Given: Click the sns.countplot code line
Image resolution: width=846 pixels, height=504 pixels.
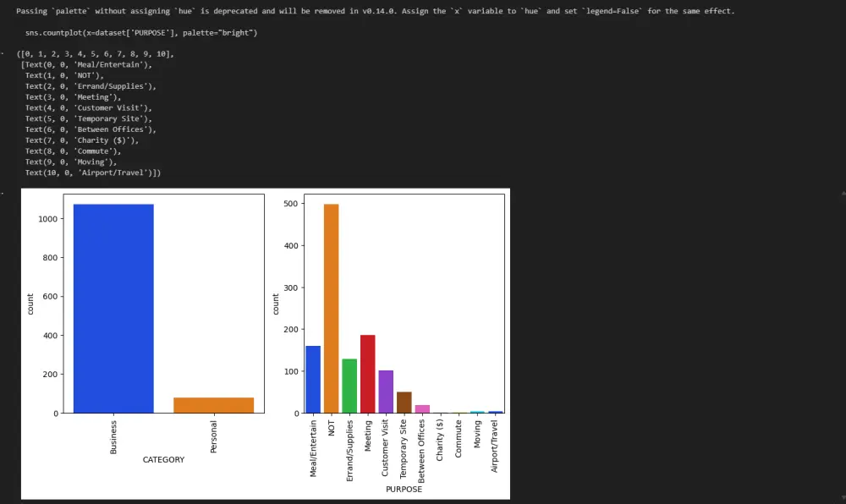Looking at the screenshot, I should click(x=141, y=33).
